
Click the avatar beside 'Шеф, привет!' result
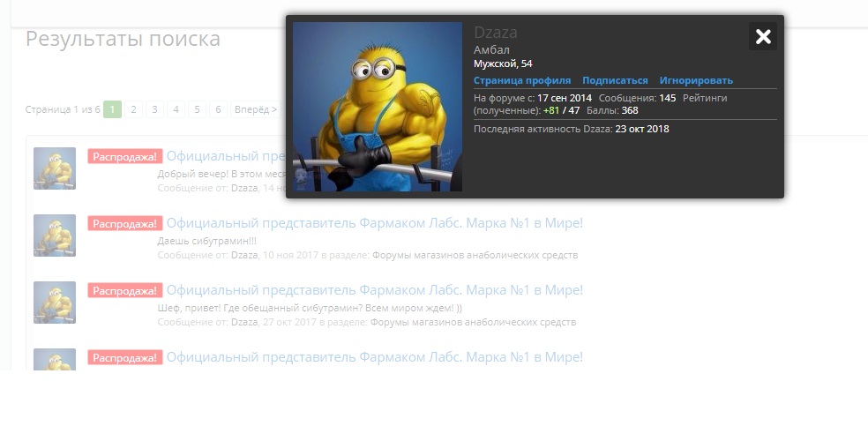[x=55, y=302]
